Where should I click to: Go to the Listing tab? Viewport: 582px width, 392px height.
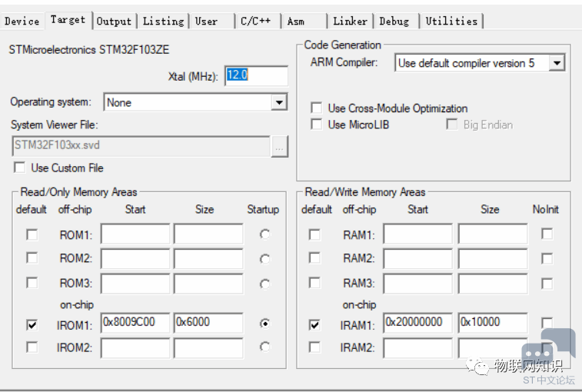coord(163,22)
